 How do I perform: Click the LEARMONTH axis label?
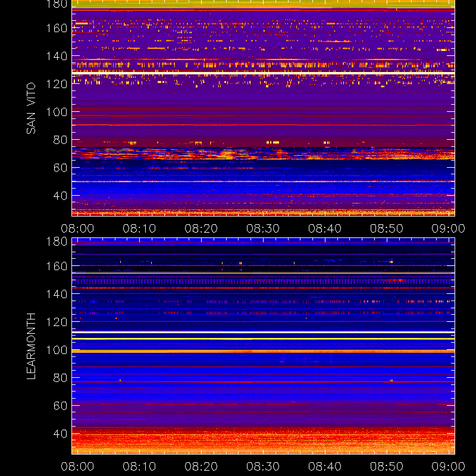point(31,346)
